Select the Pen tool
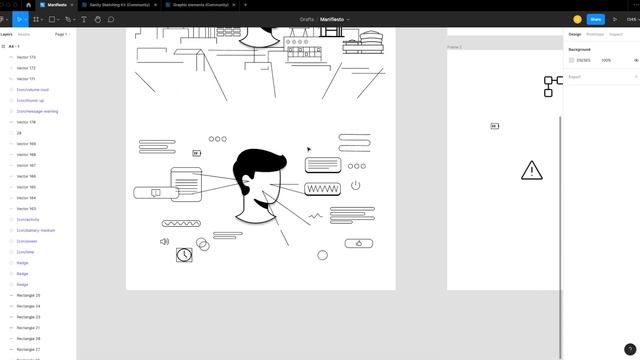Screen dimensions: 640x360 (68, 19)
